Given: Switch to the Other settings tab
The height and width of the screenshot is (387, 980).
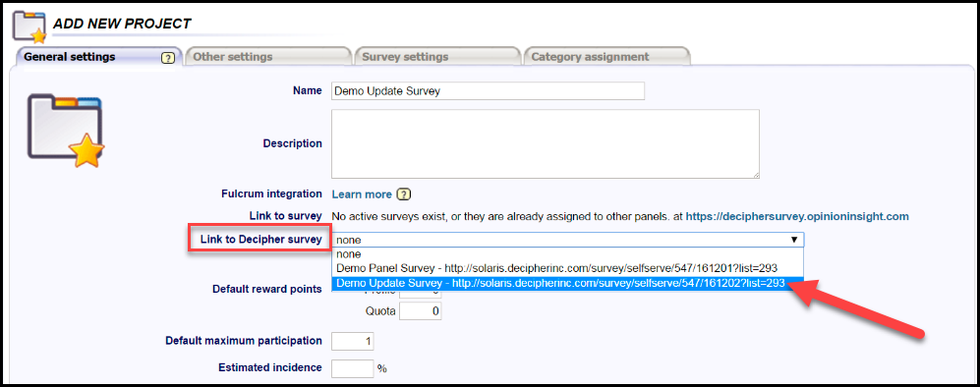Looking at the screenshot, I should (268, 57).
